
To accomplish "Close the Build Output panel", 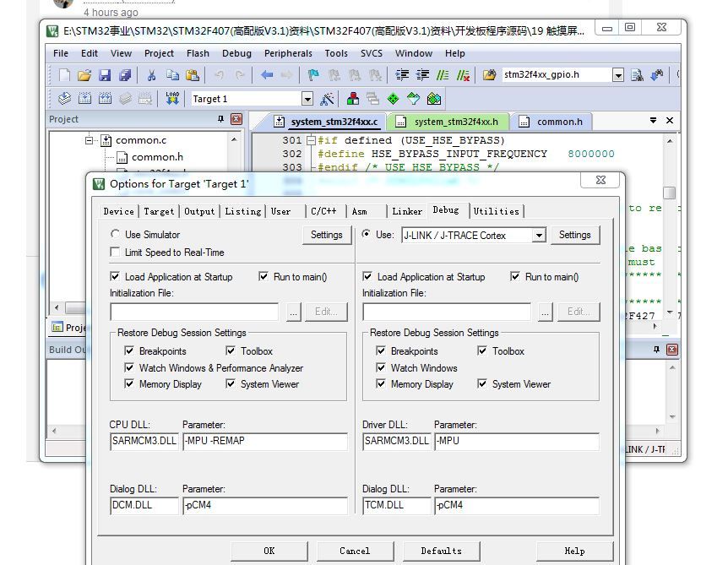I will tap(671, 349).
